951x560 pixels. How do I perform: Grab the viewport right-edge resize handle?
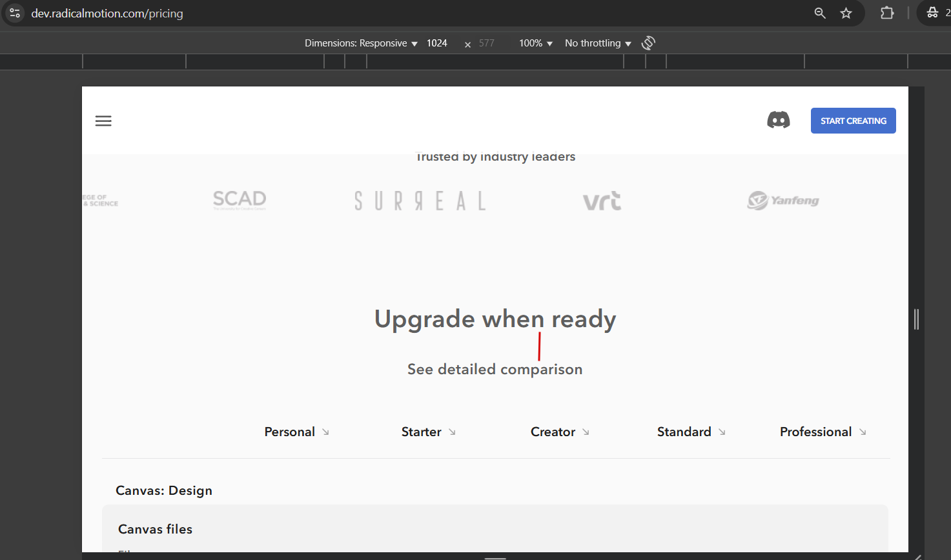(916, 319)
